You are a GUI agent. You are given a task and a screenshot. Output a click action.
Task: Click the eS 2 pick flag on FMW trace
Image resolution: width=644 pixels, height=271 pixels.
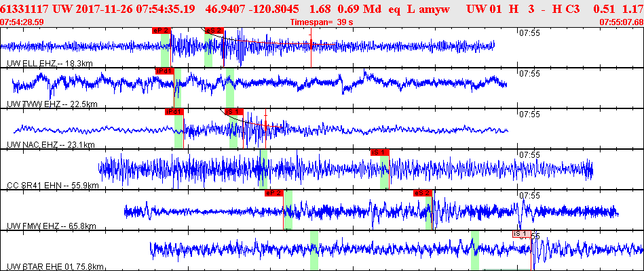423,192
